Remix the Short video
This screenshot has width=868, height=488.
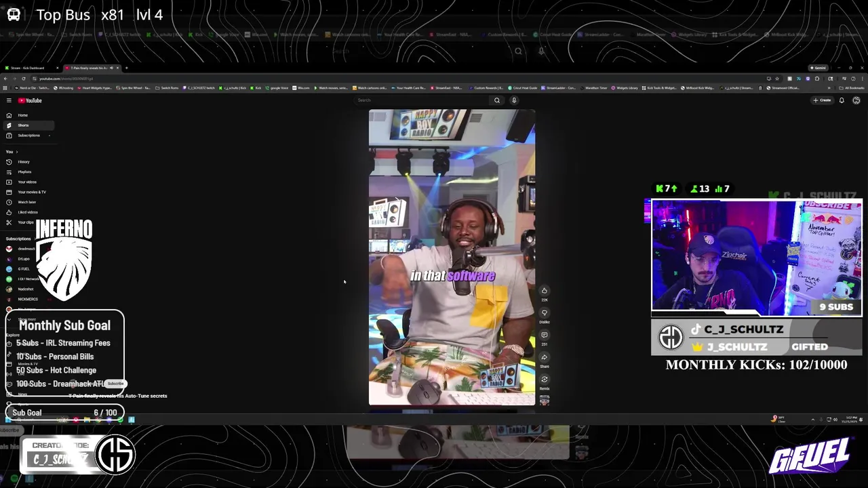pyautogui.click(x=544, y=380)
